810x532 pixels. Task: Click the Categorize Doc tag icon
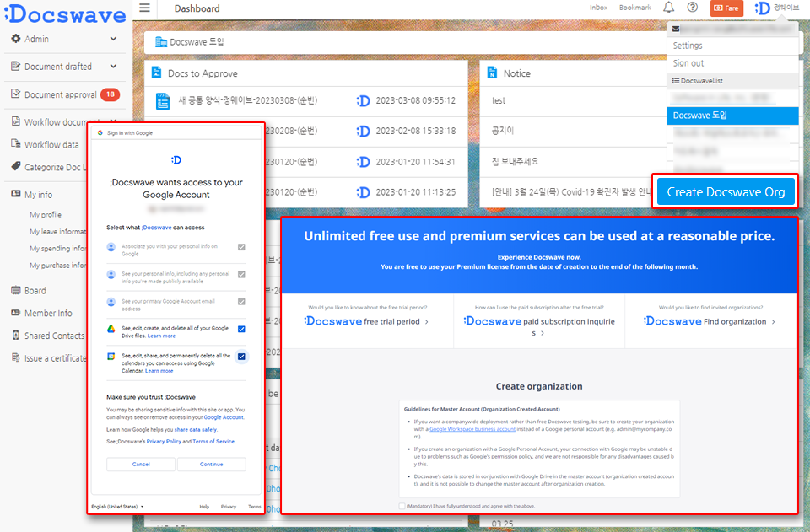[x=16, y=166]
